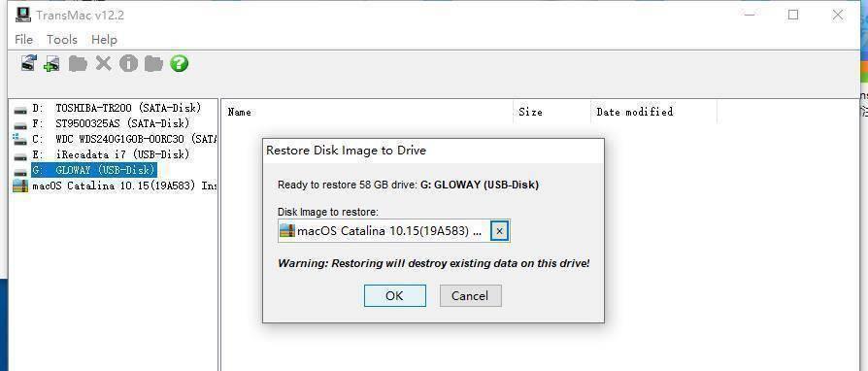Open the Help menu
Screen dimensions: 868x371
[x=104, y=39]
